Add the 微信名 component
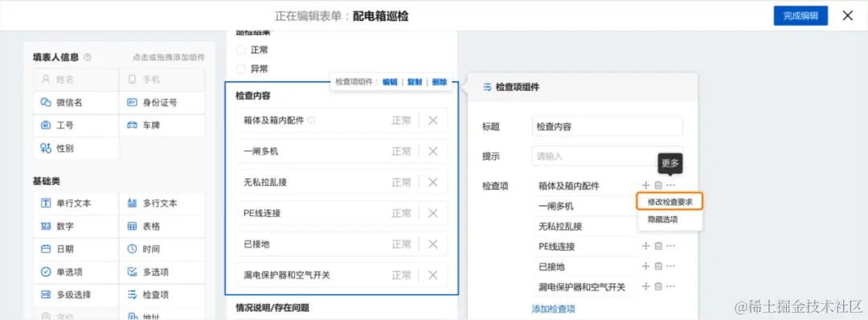The height and width of the screenshot is (320, 868). (76, 103)
